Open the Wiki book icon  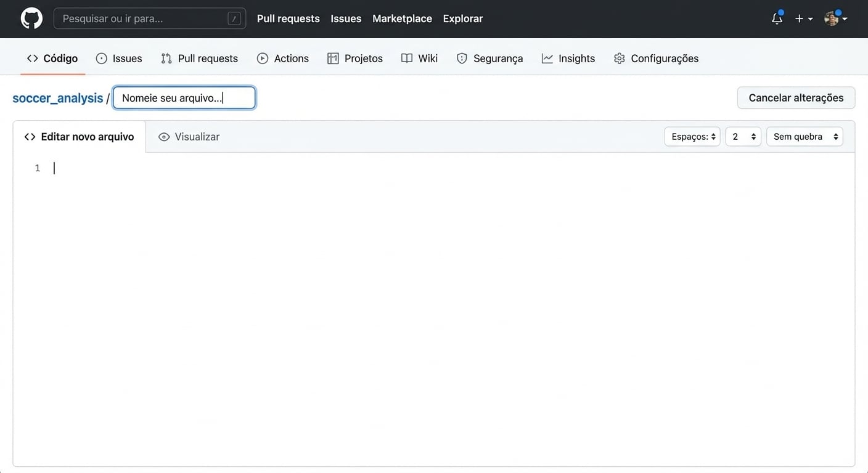407,57
